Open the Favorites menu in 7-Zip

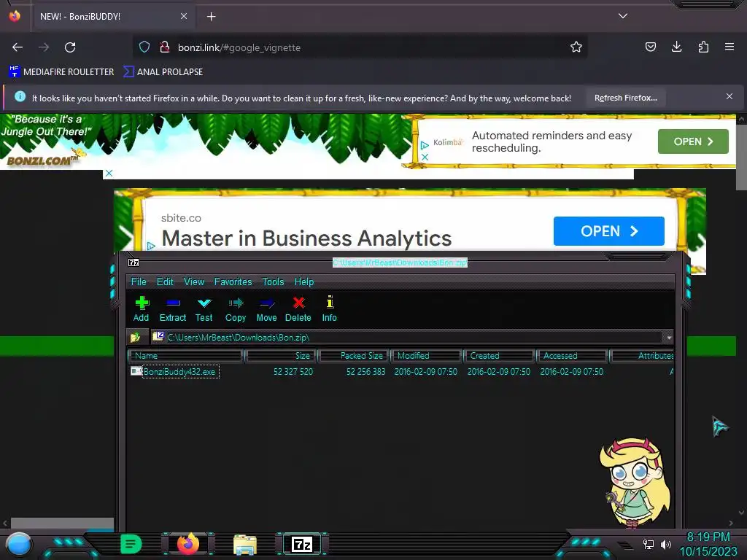click(233, 282)
